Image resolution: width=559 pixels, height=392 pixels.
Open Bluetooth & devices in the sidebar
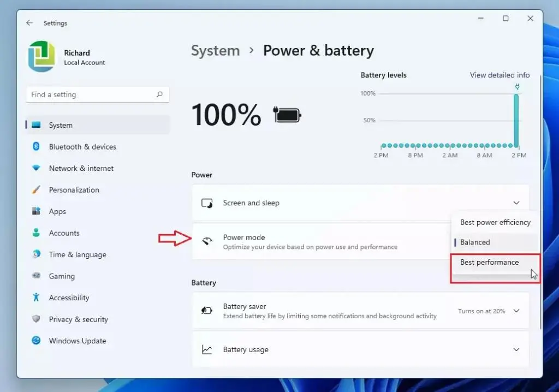pos(98,147)
